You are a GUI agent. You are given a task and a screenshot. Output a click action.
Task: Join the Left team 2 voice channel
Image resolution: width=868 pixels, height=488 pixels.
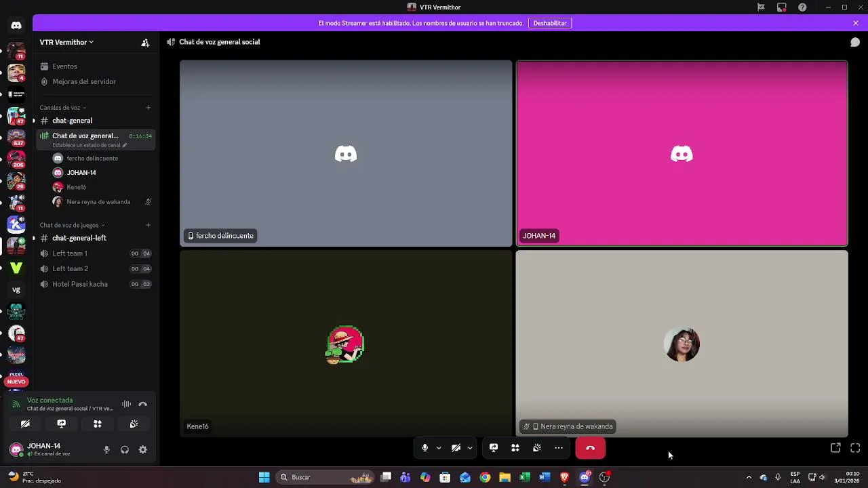95,268
